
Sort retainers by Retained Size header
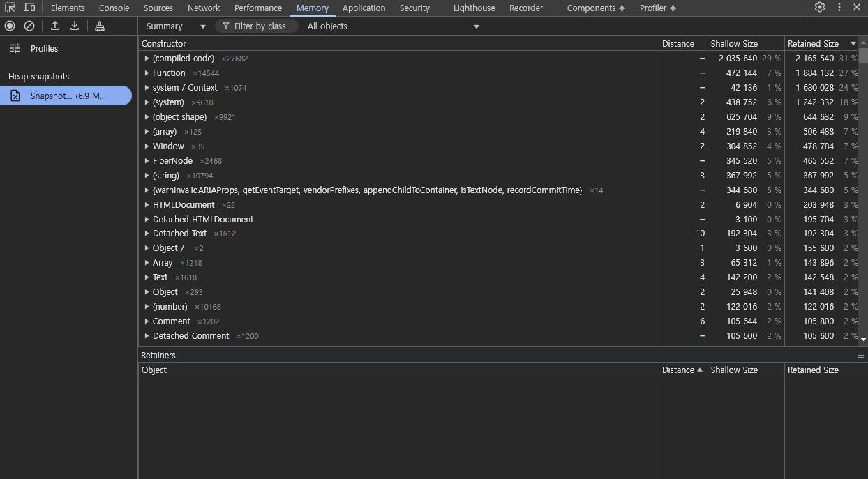point(826,370)
